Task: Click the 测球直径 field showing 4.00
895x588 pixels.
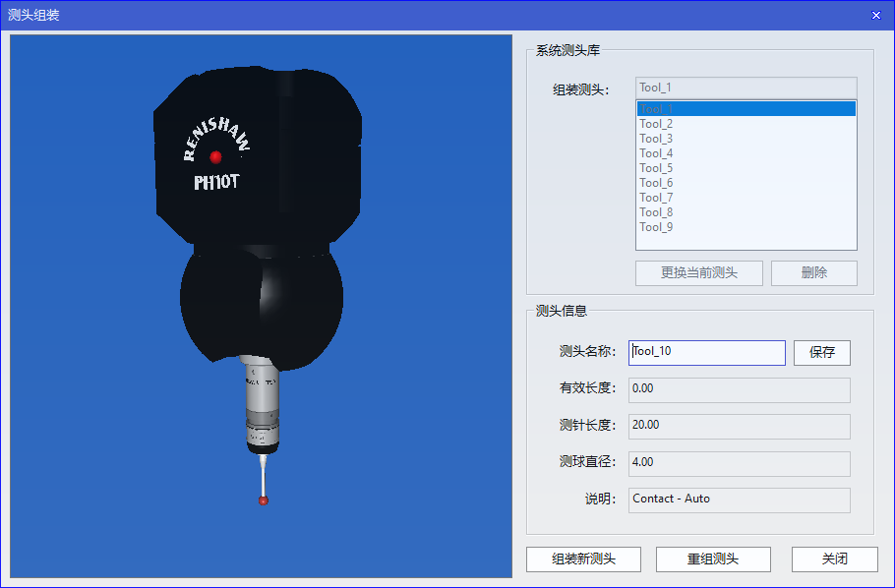Action: tap(740, 463)
